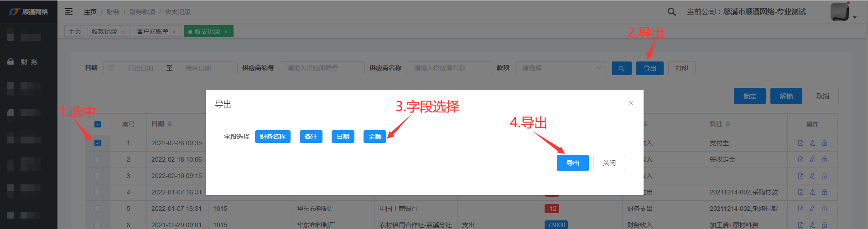This screenshot has height=229, width=868.
Task: Check the row 2 checkbox
Action: [98, 159]
